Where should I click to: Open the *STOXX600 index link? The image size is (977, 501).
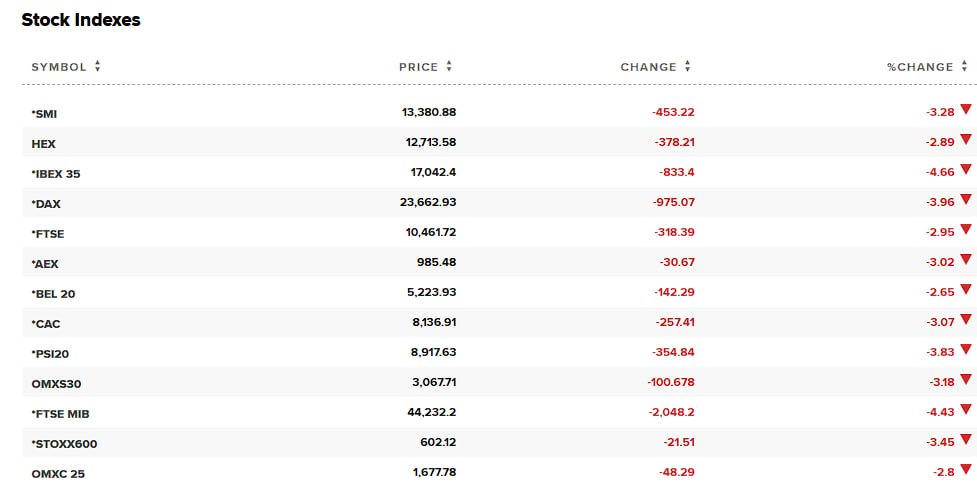tap(64, 444)
